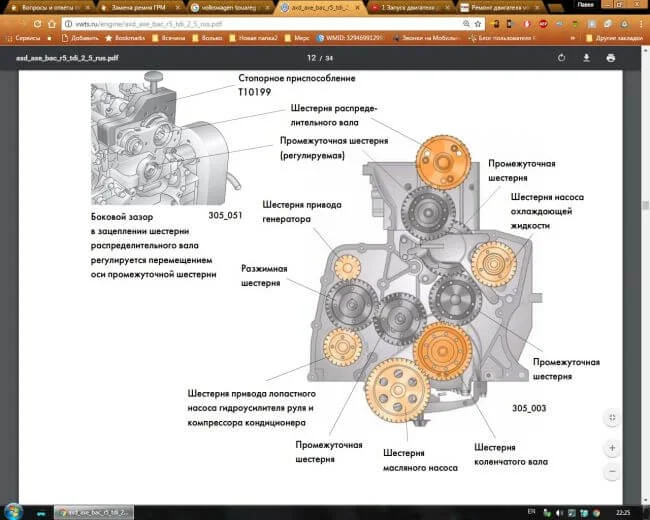Click the PDF page number field

[x=311, y=58]
